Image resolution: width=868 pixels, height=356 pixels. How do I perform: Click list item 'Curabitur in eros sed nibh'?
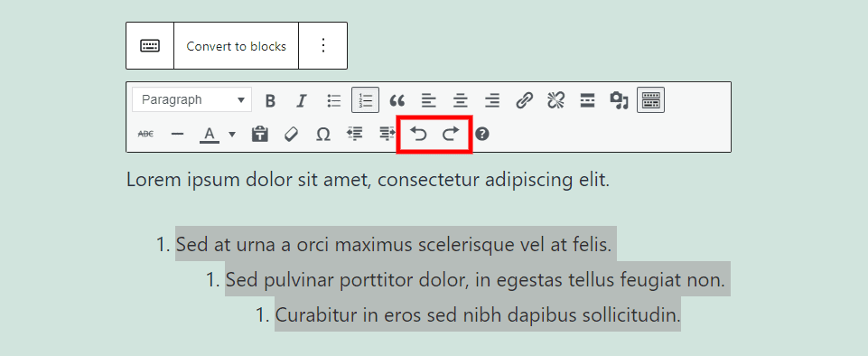478,315
